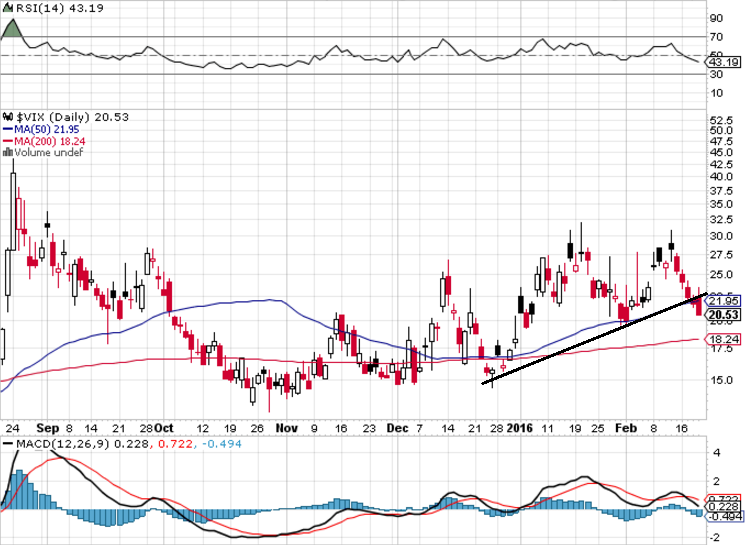Click the 0.228 MACD value tag on axis
The width and height of the screenshot is (745, 545).
(x=723, y=507)
